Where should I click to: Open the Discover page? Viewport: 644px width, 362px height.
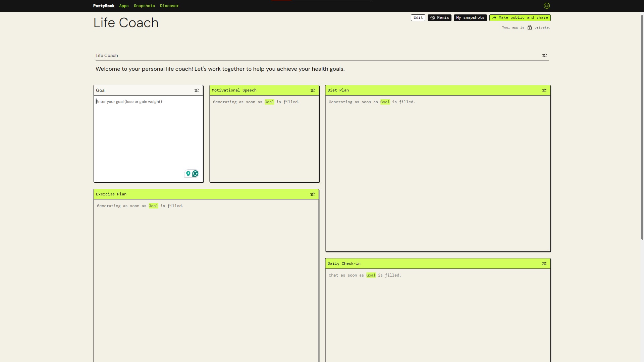click(x=169, y=6)
